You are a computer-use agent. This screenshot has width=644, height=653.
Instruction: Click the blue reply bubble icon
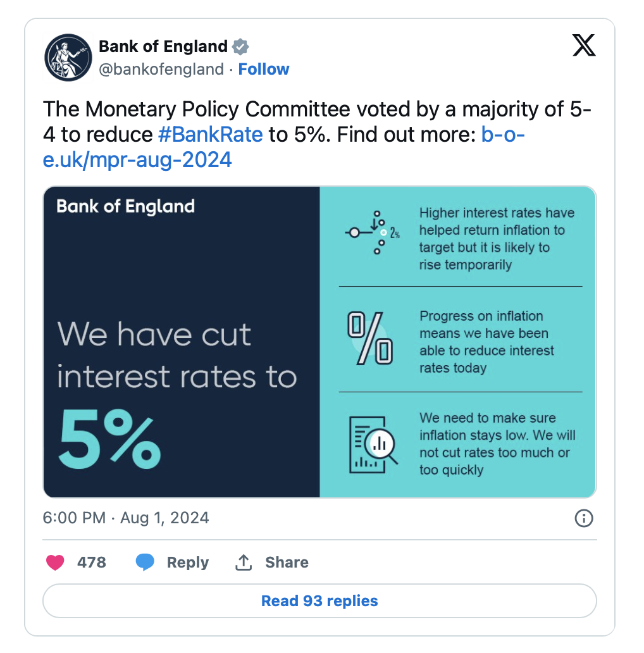pos(145,563)
